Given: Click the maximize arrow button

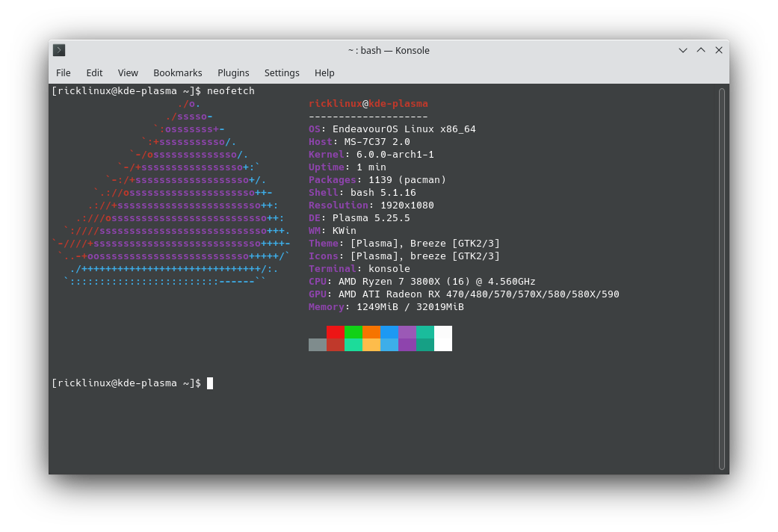Looking at the screenshot, I should 701,50.
